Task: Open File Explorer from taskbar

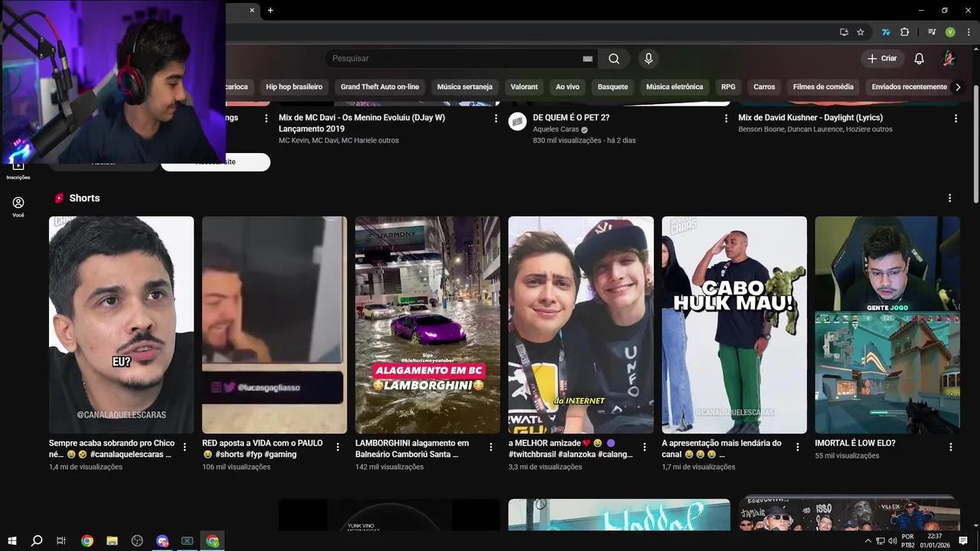Action: (x=112, y=541)
